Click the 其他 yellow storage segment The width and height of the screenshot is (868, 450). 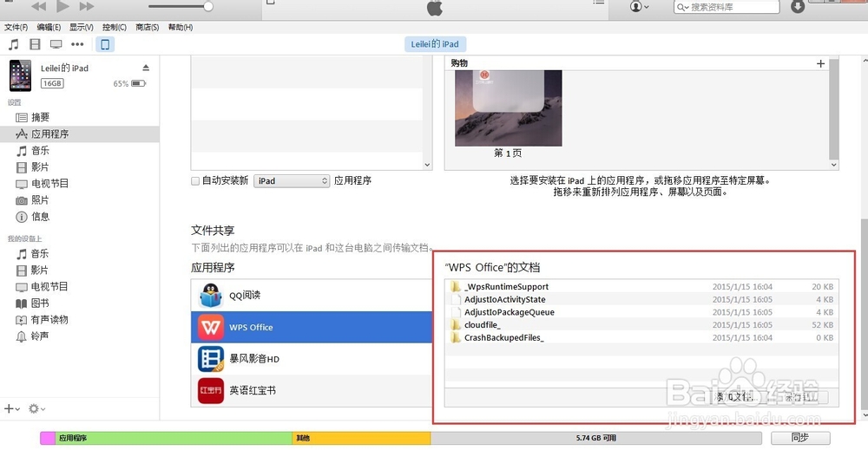[x=361, y=438]
